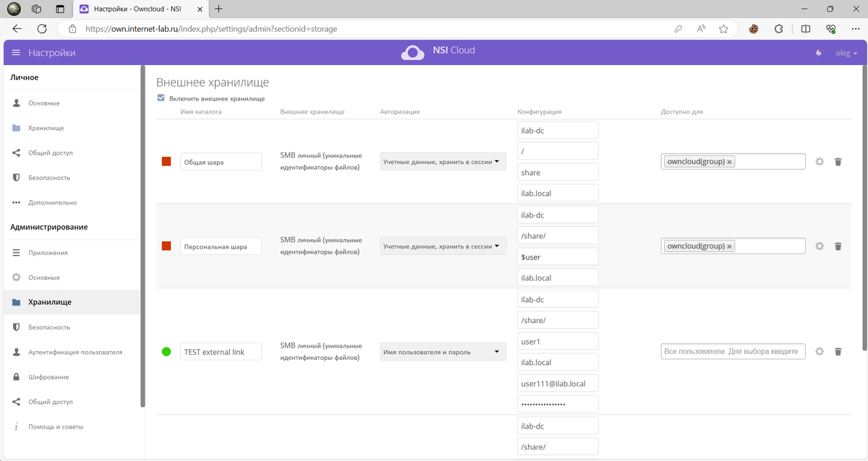
Task: Reload the page with the refresh button
Action: (x=42, y=29)
